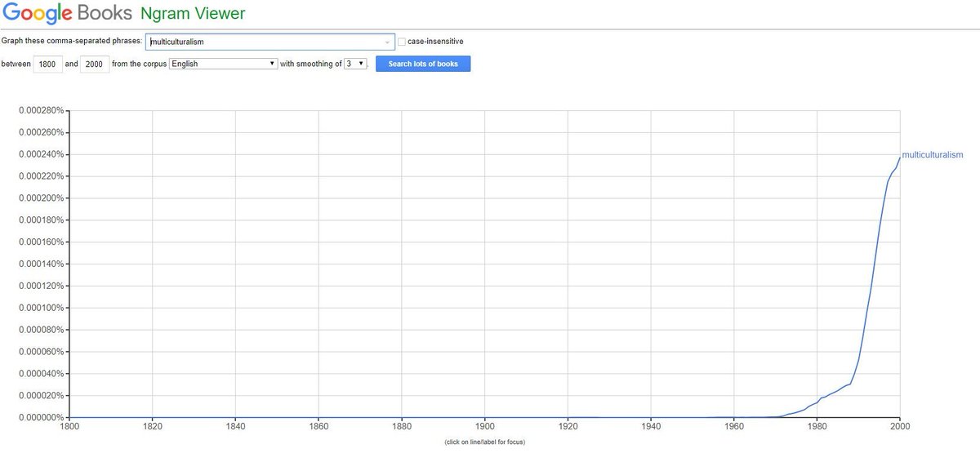
Task: Expand the phrase suggestions dropdown arrow
Action: coord(387,42)
